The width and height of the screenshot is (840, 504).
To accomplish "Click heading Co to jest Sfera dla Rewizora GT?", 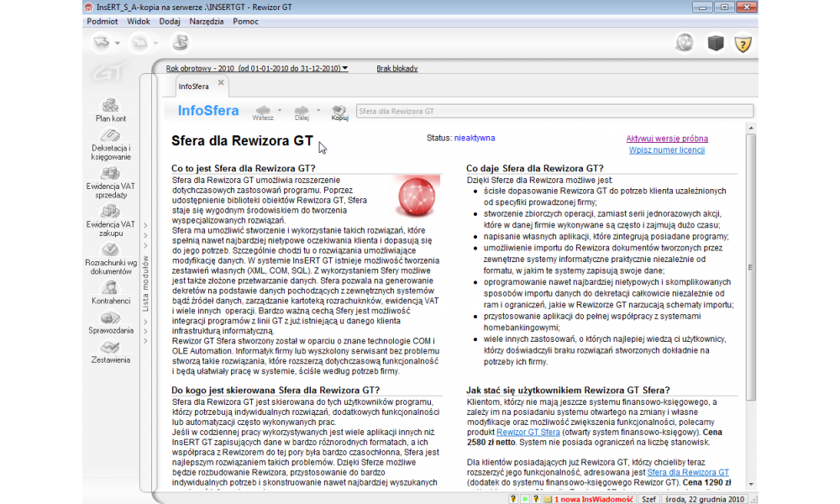I will 244,168.
